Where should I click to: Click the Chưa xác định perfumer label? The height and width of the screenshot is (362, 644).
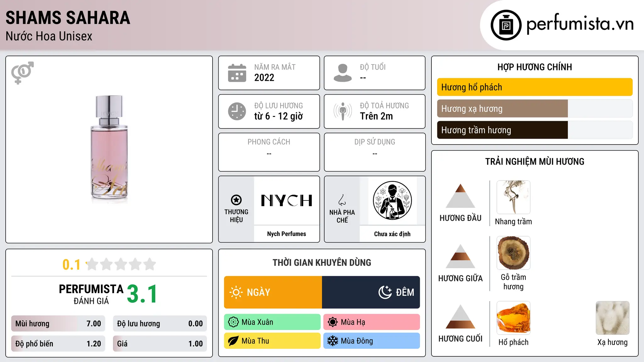[x=392, y=234]
